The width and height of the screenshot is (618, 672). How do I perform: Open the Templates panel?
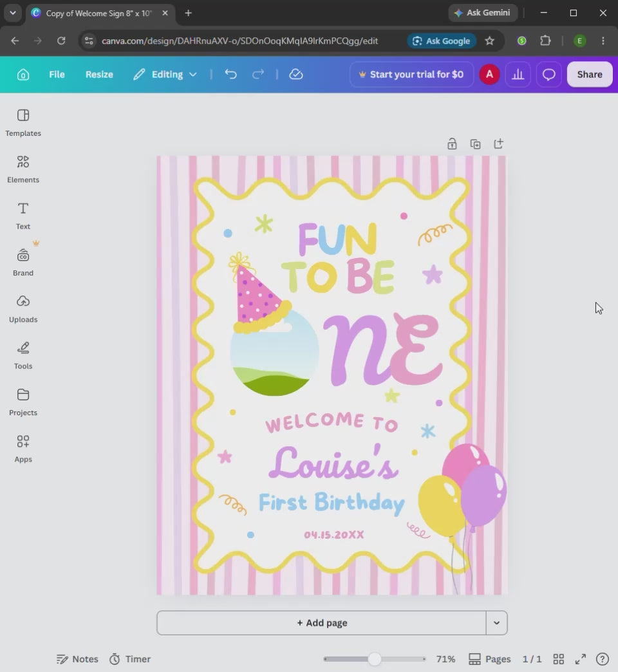(23, 122)
